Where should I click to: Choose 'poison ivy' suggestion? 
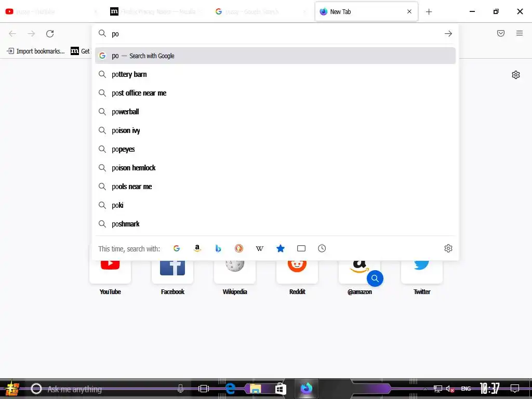point(275,130)
